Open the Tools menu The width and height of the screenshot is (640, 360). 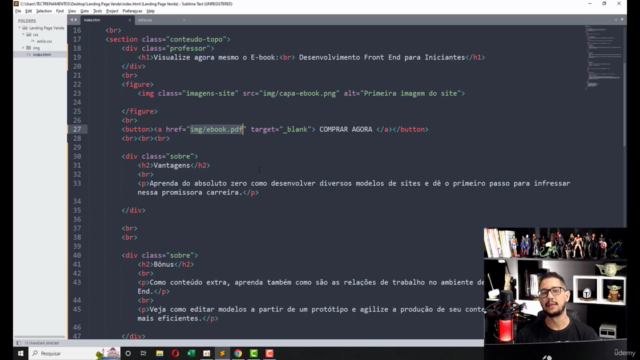click(98, 11)
